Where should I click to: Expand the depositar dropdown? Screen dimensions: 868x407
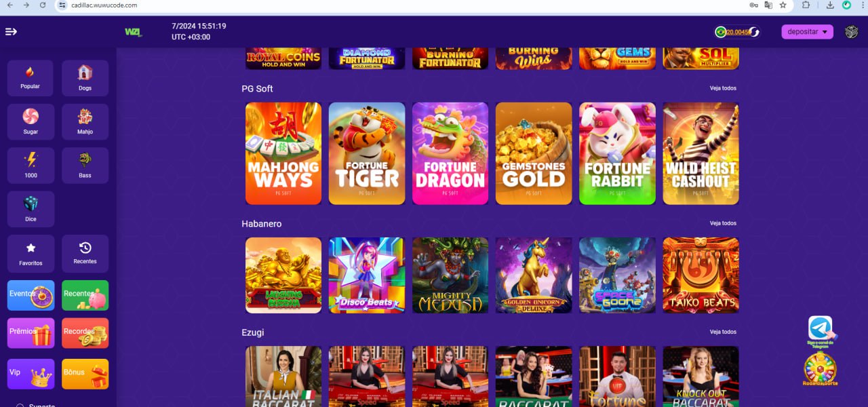pyautogui.click(x=807, y=32)
